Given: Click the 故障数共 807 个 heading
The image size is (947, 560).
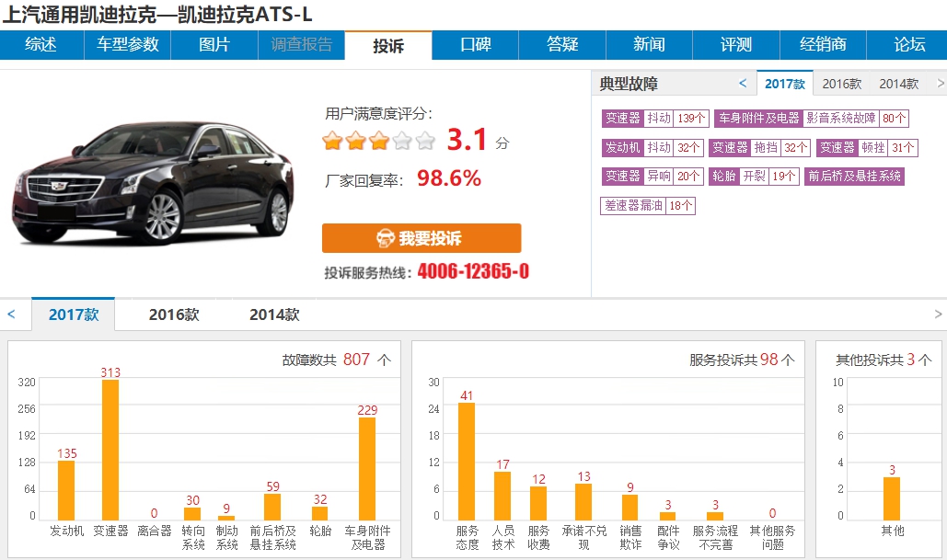Looking at the screenshot, I should (x=337, y=360).
